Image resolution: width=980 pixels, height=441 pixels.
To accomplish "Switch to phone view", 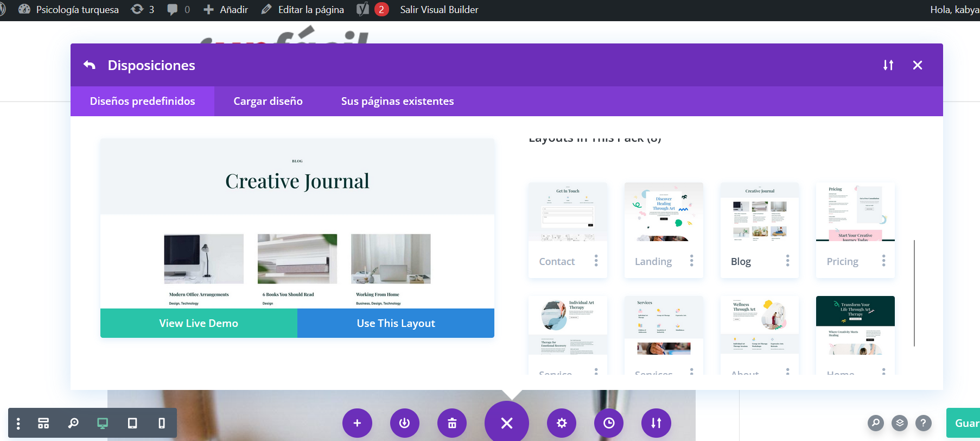I will point(162,423).
